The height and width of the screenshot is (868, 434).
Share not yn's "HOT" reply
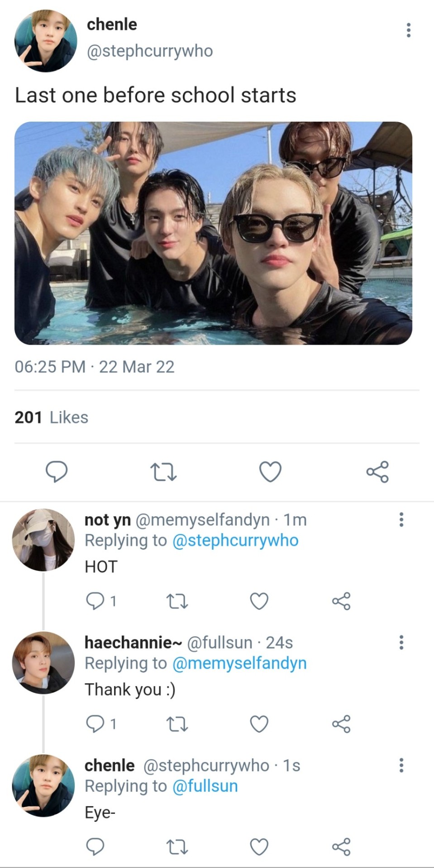pyautogui.click(x=341, y=601)
